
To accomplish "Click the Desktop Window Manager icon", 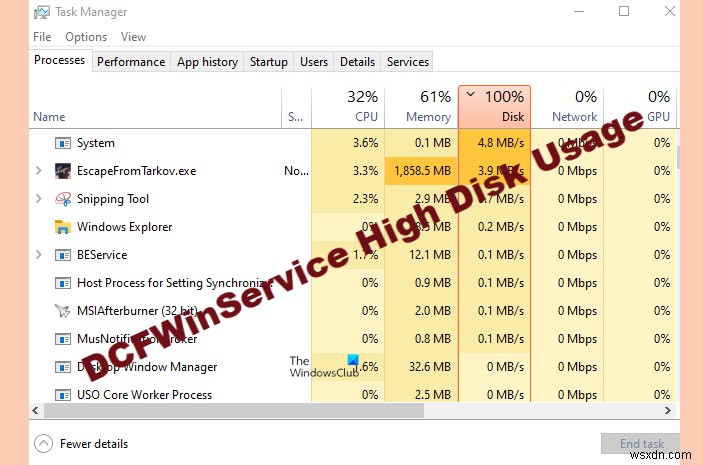I will pos(63,367).
